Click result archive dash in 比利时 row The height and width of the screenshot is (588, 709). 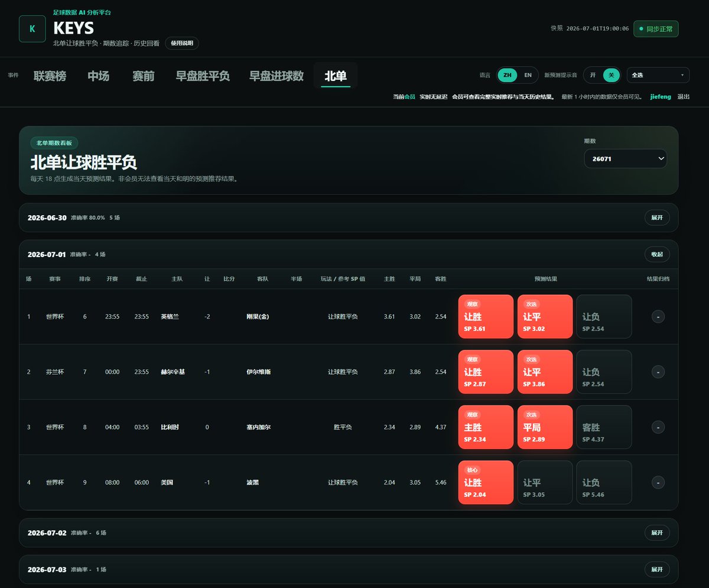(x=658, y=427)
